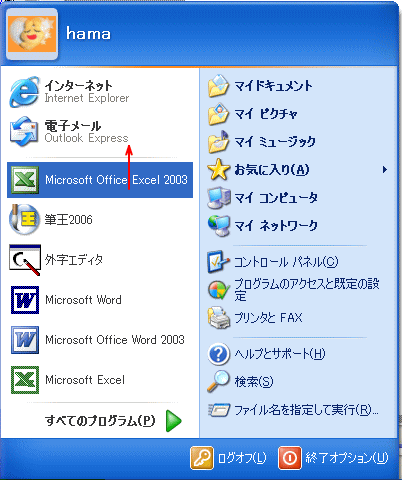Open the Internet Explorer icon
The image size is (402, 480).
(x=24, y=92)
